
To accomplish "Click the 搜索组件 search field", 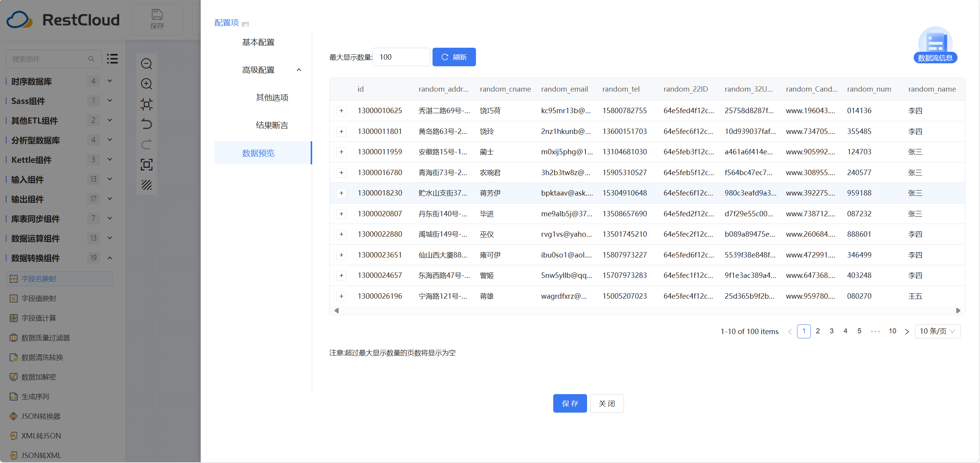I will (x=53, y=59).
